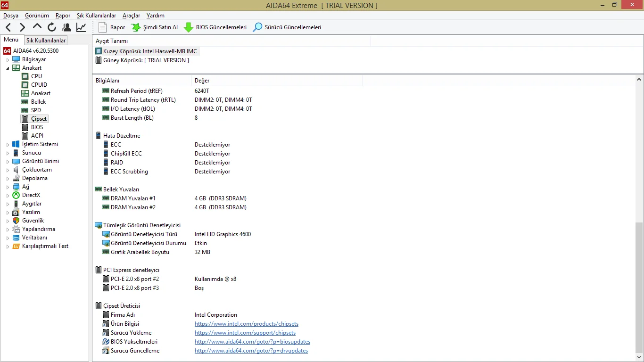
Task: Select the Bellek memory icon
Action: 25,102
